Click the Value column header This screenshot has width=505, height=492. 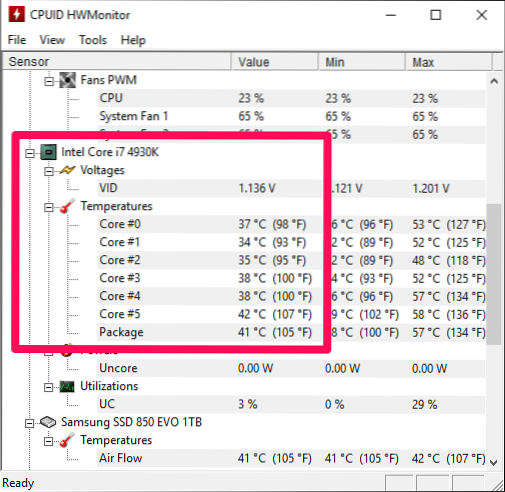coord(274,62)
